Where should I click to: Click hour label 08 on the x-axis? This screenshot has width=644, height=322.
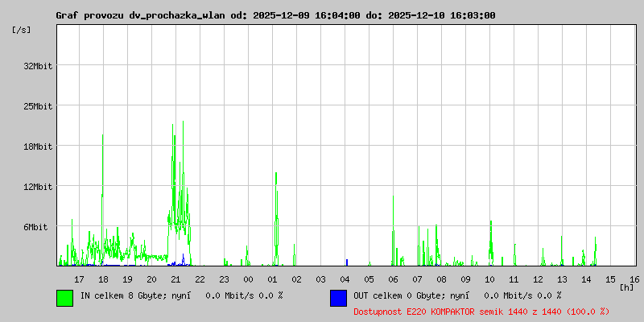(x=441, y=279)
